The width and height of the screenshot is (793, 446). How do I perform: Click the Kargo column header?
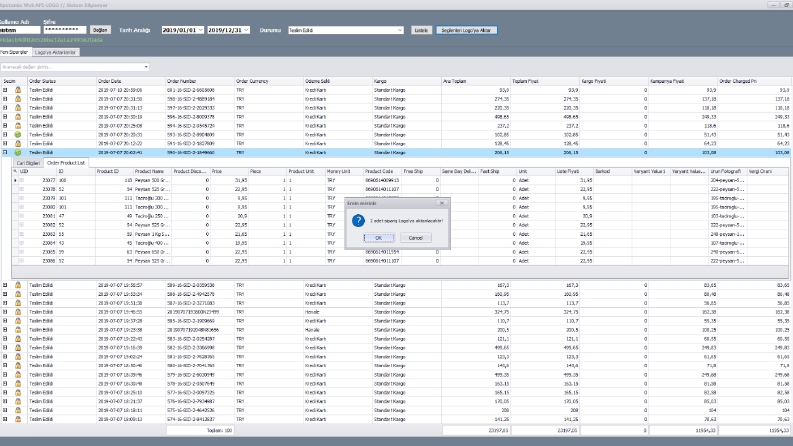(x=407, y=81)
